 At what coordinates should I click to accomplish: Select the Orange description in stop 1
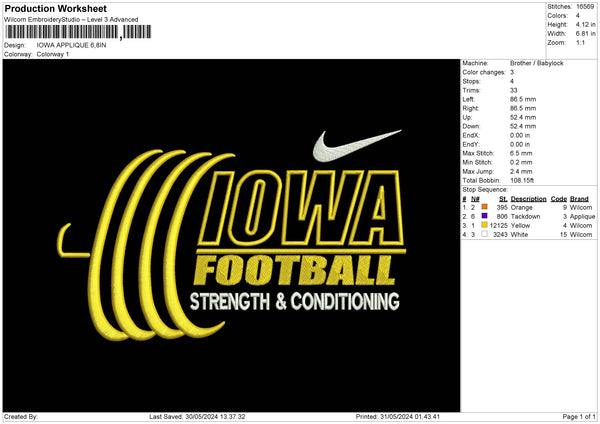click(x=522, y=207)
